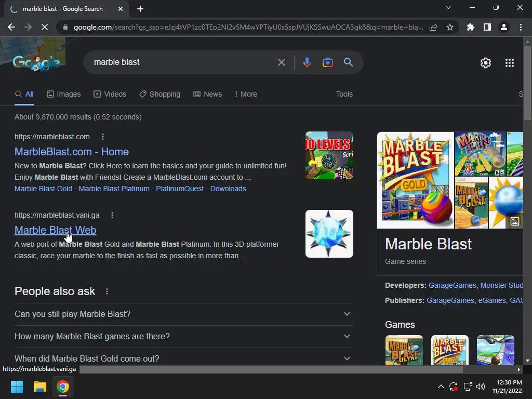Image resolution: width=532 pixels, height=399 pixels.
Task: Open the Chrome extensions puzzle icon
Action: 471,27
